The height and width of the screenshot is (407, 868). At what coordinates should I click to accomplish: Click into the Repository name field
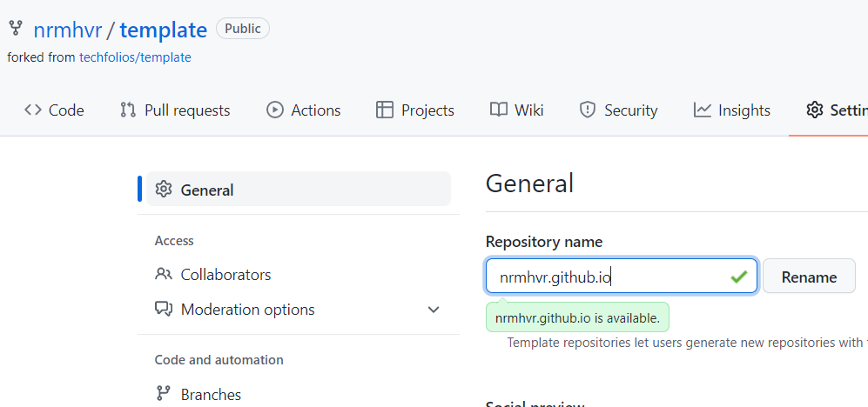(621, 276)
